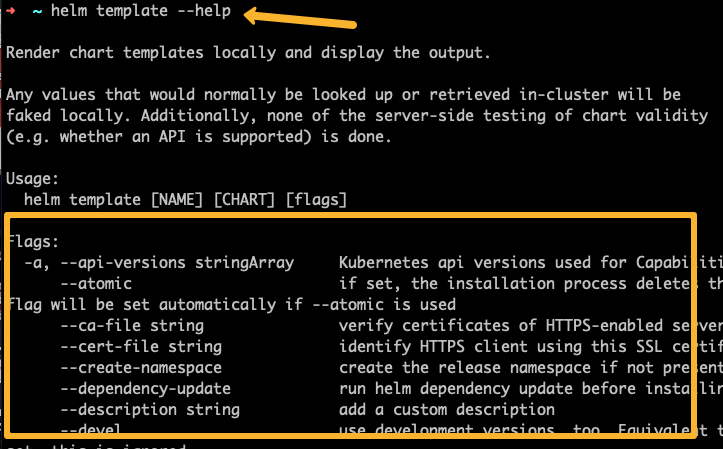Click the '--description string' flag
Viewport: 723px width, 449px height.
click(x=150, y=409)
